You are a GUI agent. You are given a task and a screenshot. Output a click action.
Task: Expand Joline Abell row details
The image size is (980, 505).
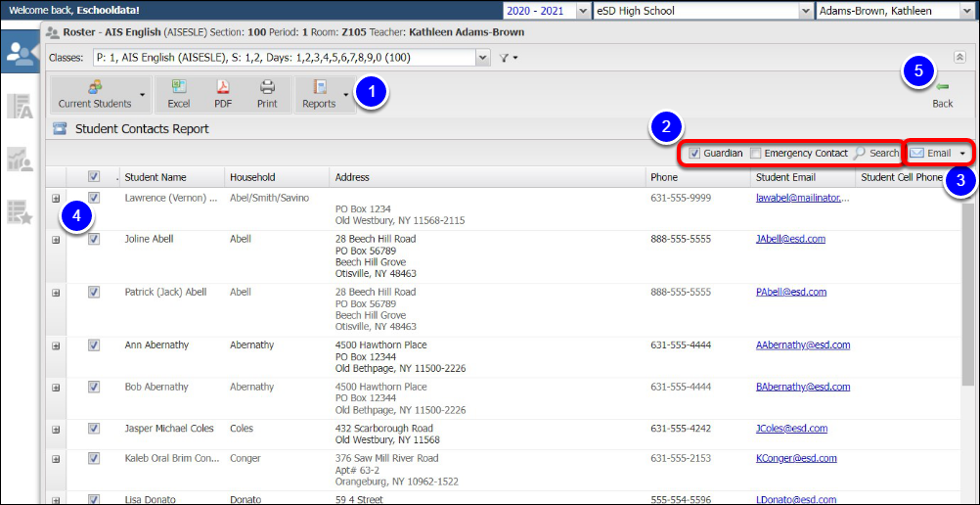tap(56, 239)
